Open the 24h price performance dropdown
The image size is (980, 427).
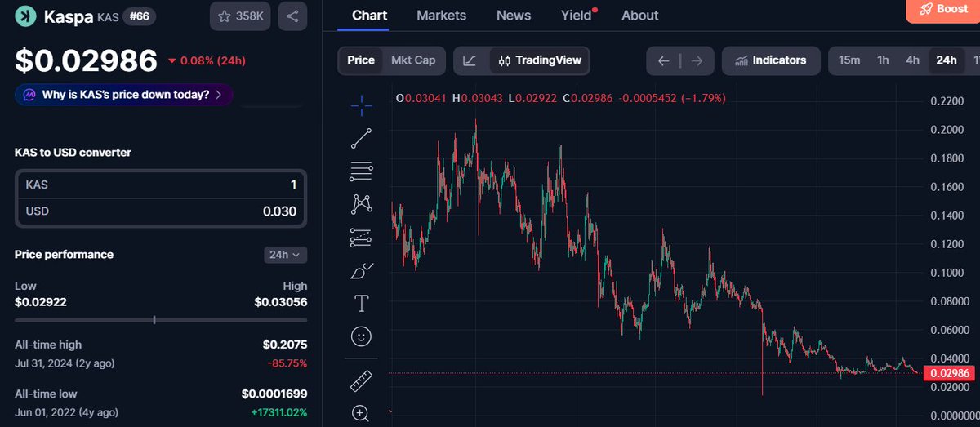[286, 255]
